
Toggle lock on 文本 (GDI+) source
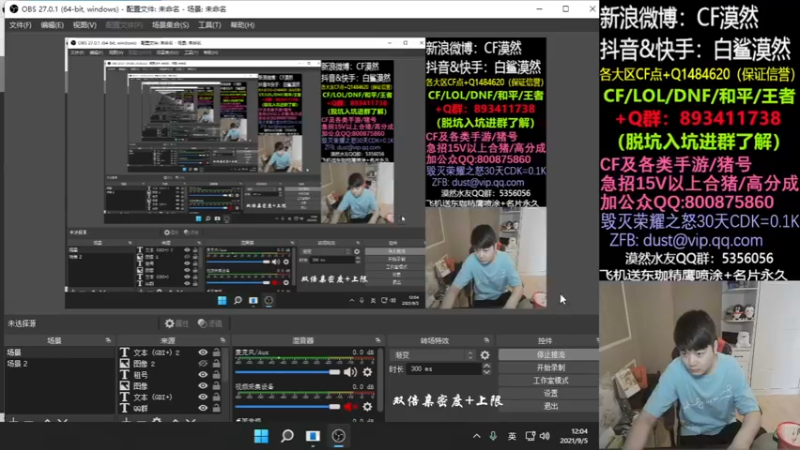(x=216, y=397)
